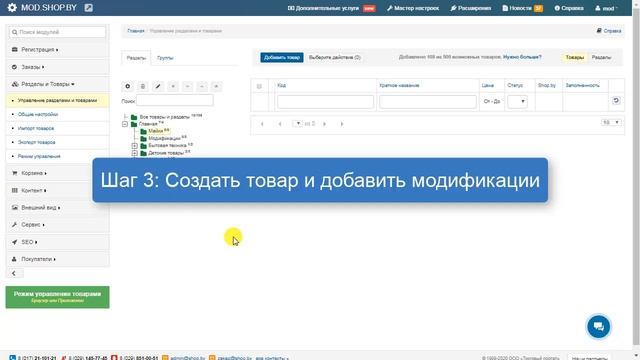The image size is (640, 360).
Task: Expand the Заказы sidebar menu
Action: [x=58, y=67]
